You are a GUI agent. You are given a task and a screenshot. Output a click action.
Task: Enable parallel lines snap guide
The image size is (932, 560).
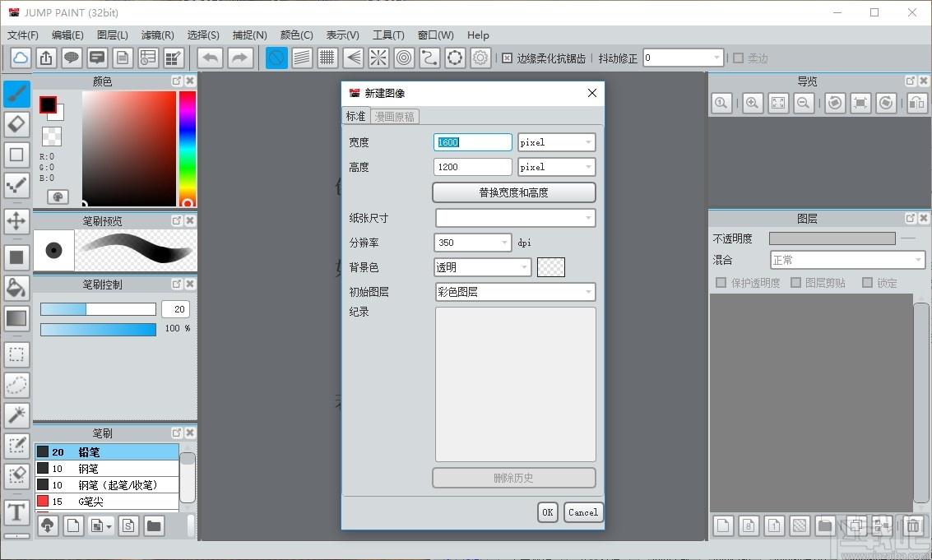[302, 58]
